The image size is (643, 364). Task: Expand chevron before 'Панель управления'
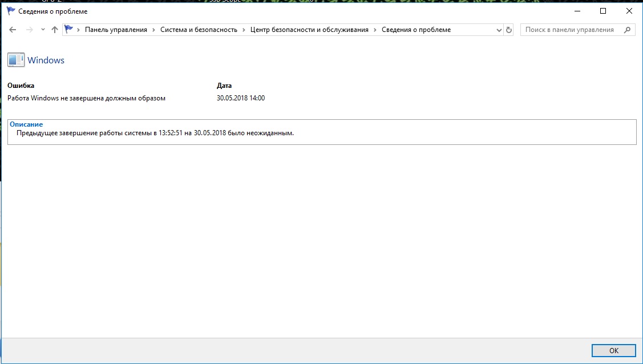coord(78,30)
